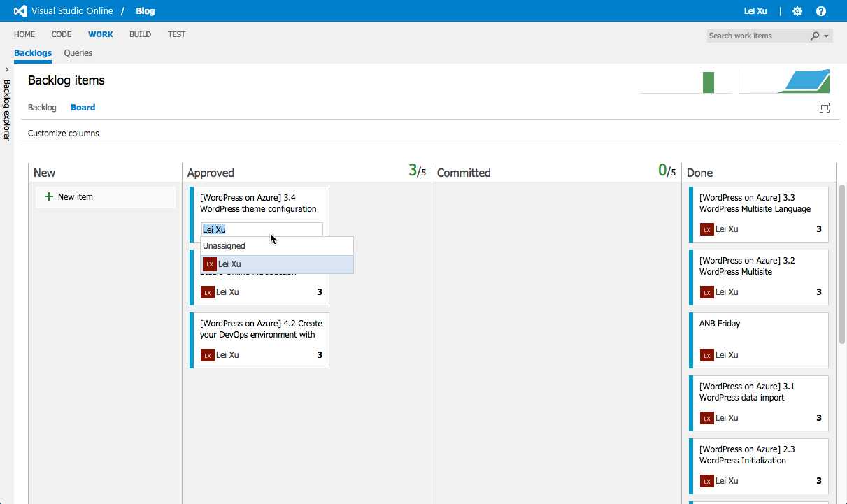Click the board vertical scrollbar

[x=842, y=264]
